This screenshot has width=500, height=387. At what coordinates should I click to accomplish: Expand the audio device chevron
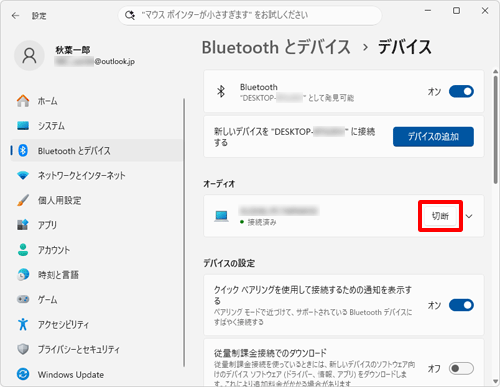469,216
